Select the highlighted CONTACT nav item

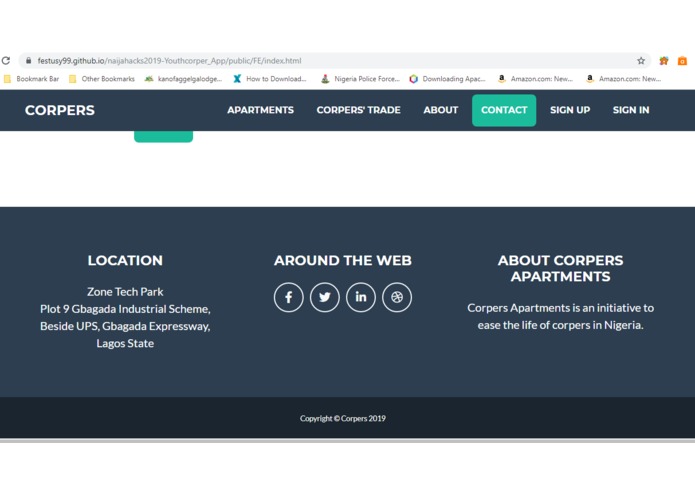[504, 110]
